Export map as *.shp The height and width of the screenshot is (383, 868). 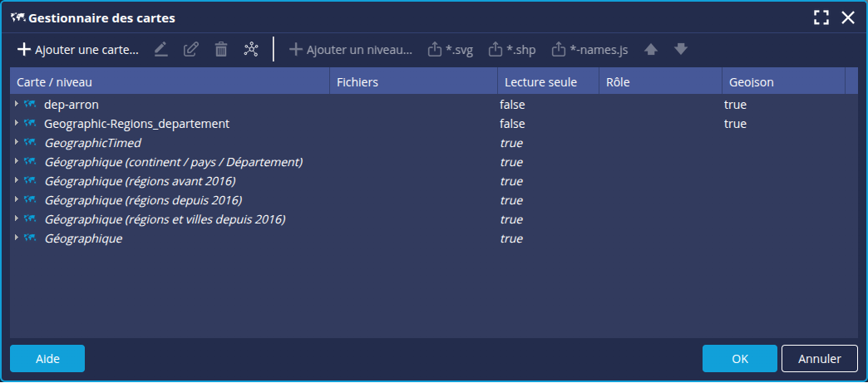512,50
